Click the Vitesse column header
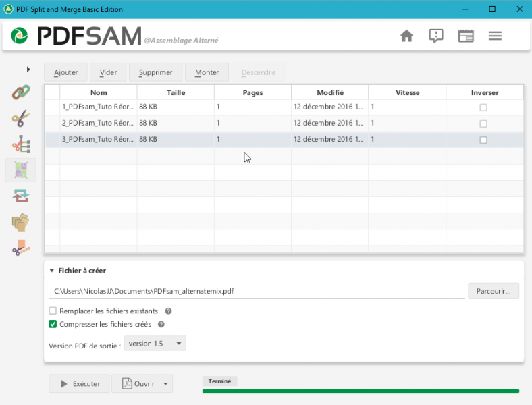 (408, 92)
